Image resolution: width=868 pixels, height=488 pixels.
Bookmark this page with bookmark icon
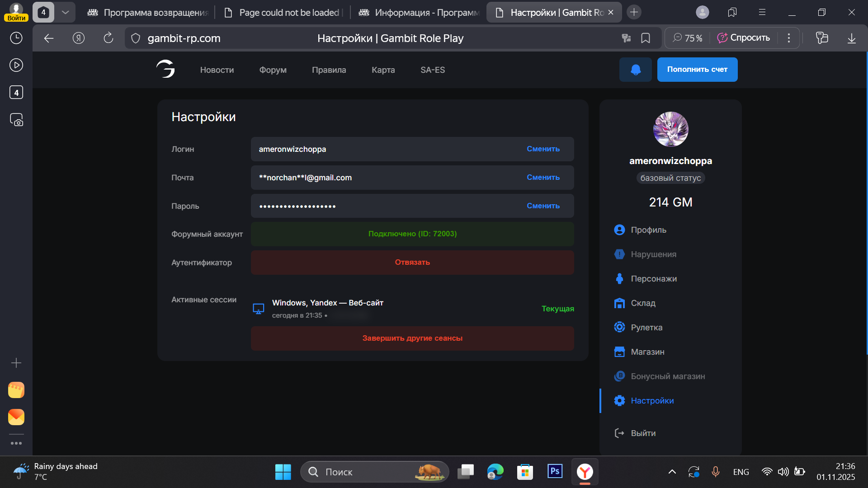(x=646, y=38)
